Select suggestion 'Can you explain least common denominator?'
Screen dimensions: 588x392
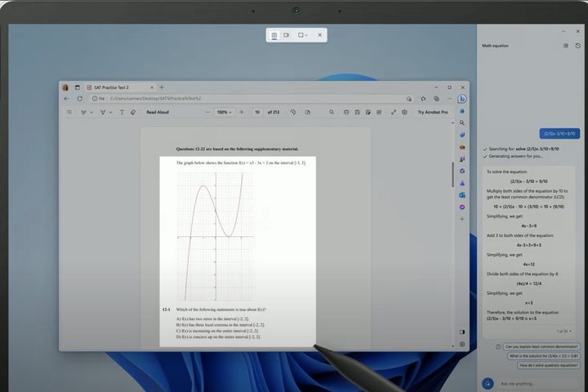coord(541,346)
